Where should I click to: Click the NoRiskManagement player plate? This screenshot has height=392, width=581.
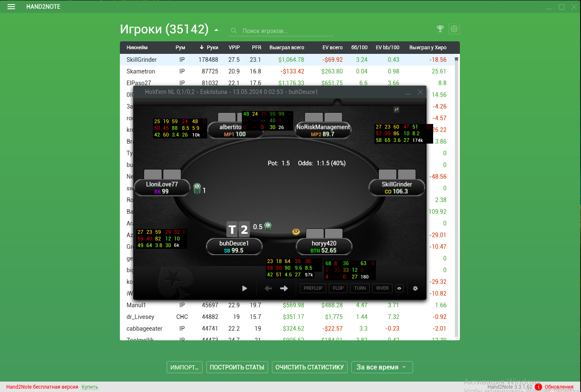(323, 130)
